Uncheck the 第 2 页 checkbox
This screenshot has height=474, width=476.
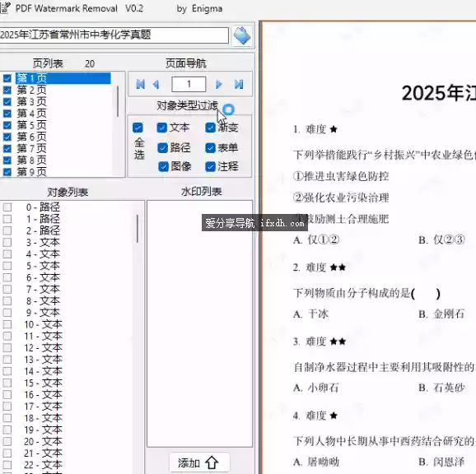pos(7,90)
